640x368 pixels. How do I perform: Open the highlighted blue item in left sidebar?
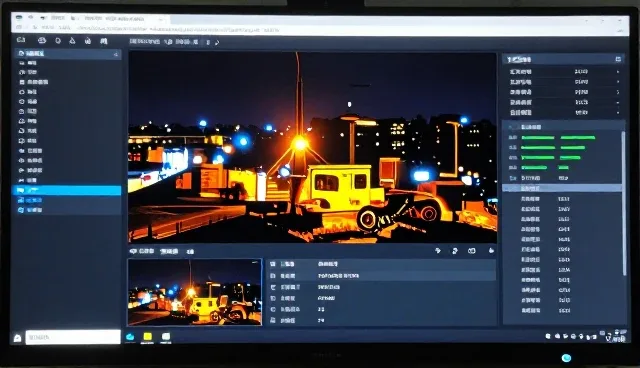pos(68,190)
